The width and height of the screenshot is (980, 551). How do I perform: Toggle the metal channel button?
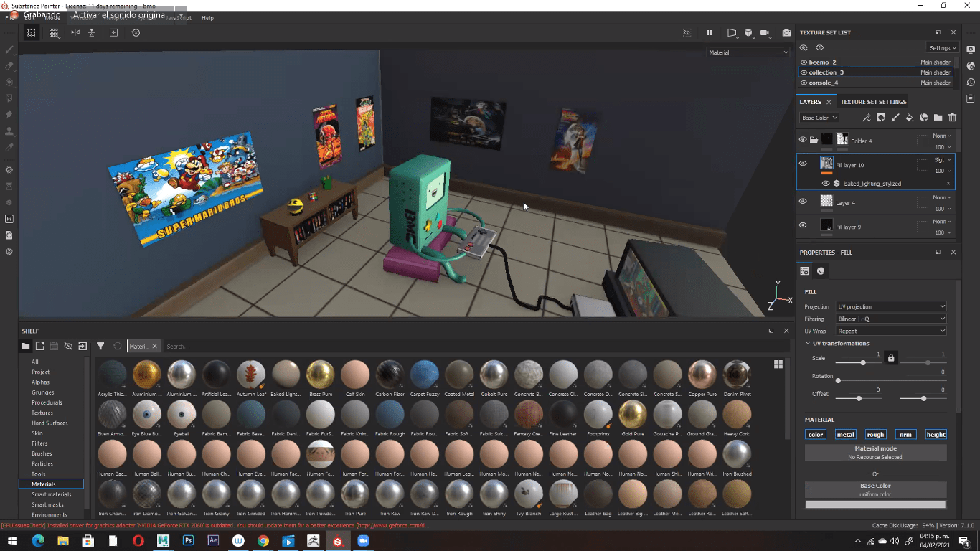pyautogui.click(x=846, y=434)
